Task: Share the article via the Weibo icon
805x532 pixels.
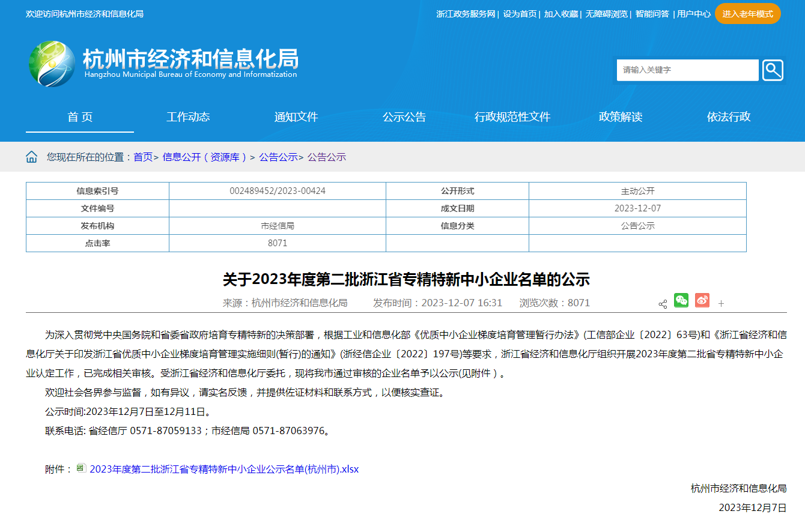Action: [702, 300]
